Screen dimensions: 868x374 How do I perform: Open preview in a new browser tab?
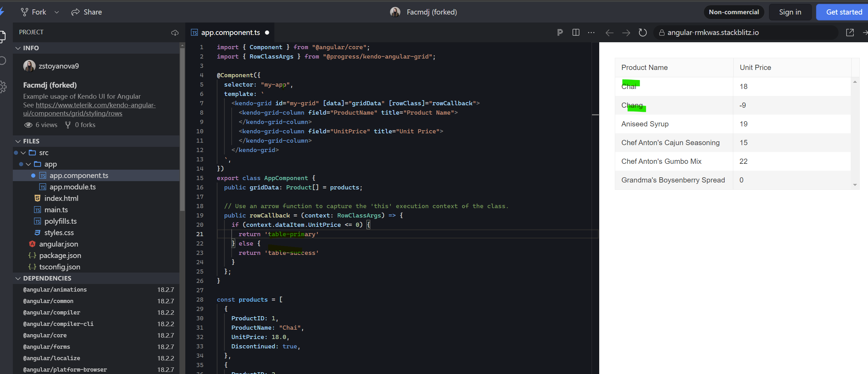pyautogui.click(x=850, y=32)
